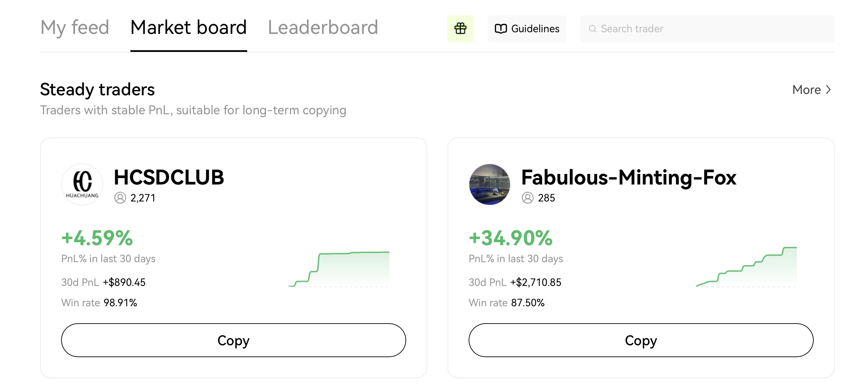The image size is (868, 388).
Task: Open the gift rewards icon
Action: pos(460,28)
